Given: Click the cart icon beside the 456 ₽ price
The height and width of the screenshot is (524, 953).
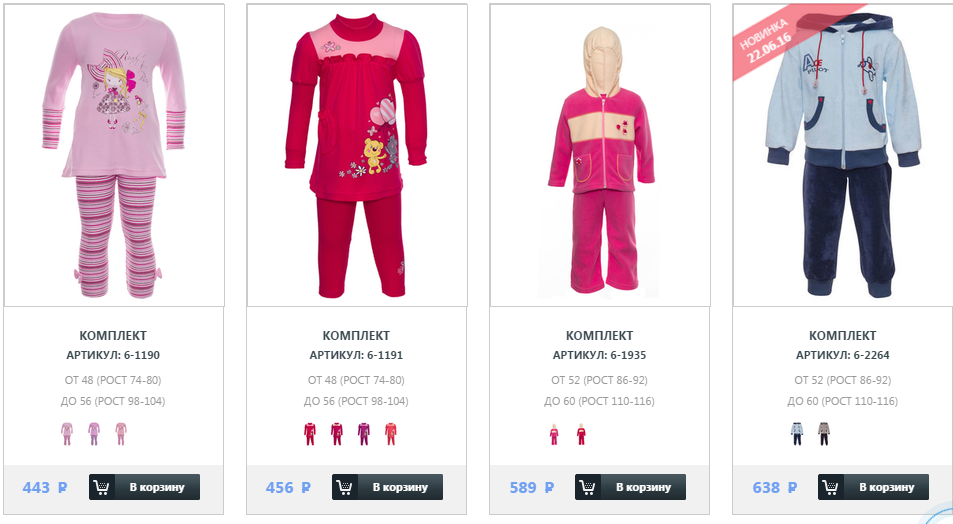Looking at the screenshot, I should point(345,487).
